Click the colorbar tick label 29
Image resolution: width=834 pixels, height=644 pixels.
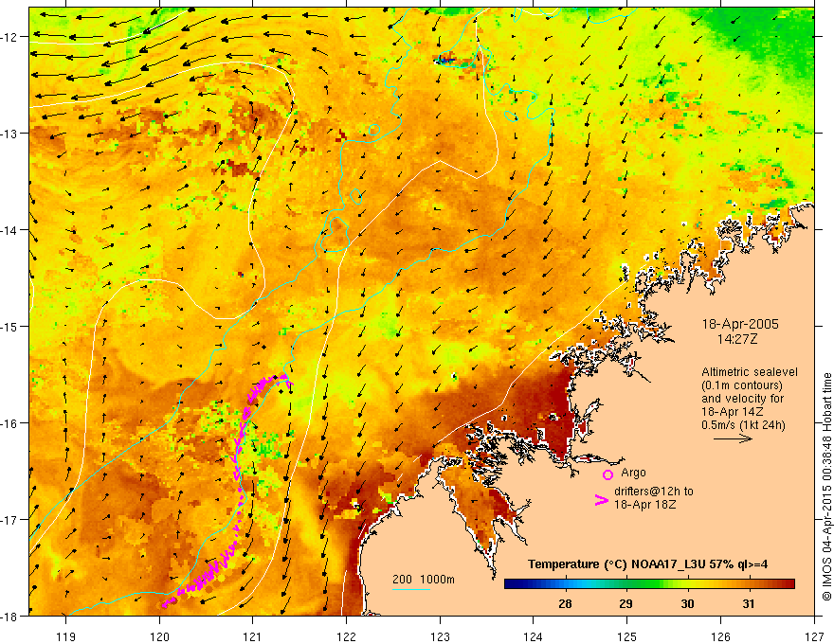(x=626, y=603)
